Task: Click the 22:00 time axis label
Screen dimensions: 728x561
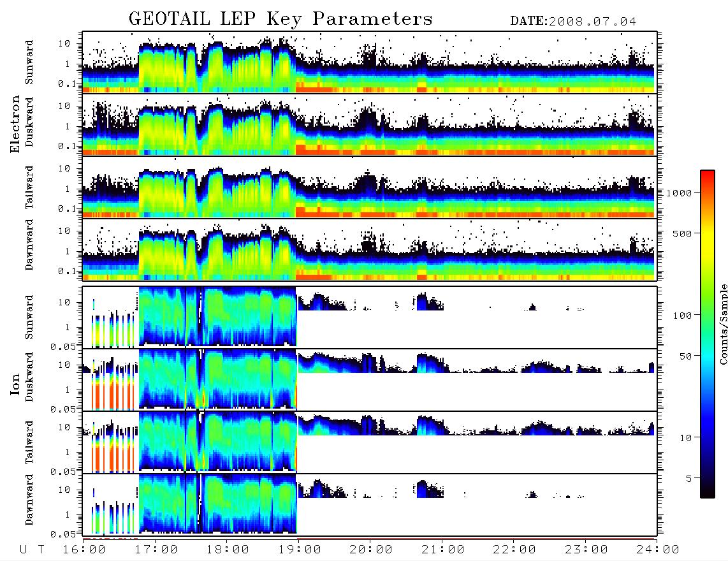Action: click(x=514, y=550)
